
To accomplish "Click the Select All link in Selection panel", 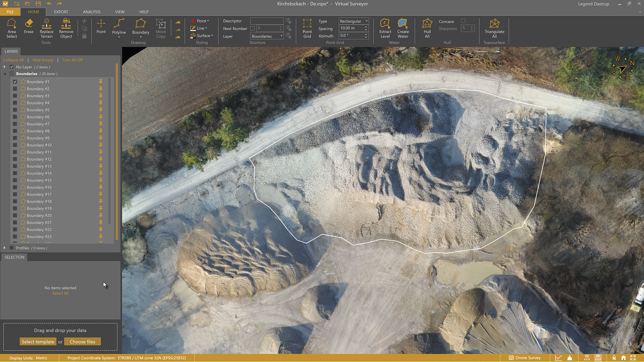I will coord(60,293).
